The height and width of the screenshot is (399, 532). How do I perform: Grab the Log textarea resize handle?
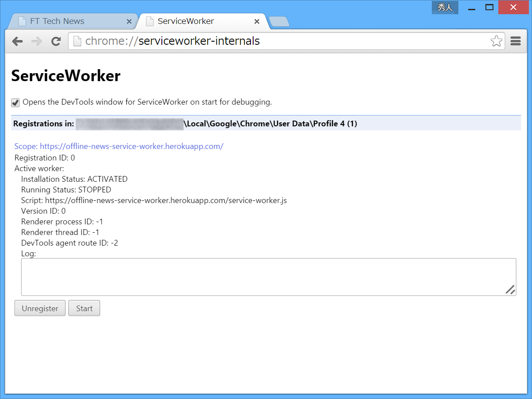510,289
